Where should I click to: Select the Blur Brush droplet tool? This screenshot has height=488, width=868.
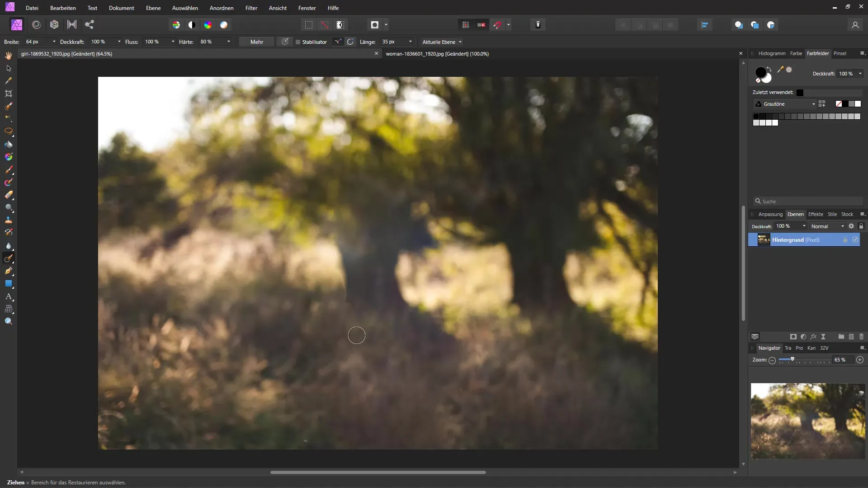click(x=9, y=246)
